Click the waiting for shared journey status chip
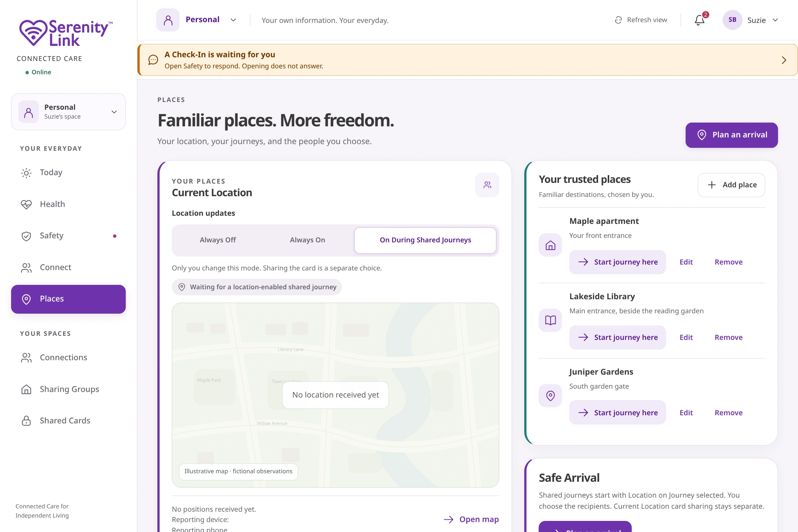Image resolution: width=798 pixels, height=532 pixels. (x=257, y=287)
